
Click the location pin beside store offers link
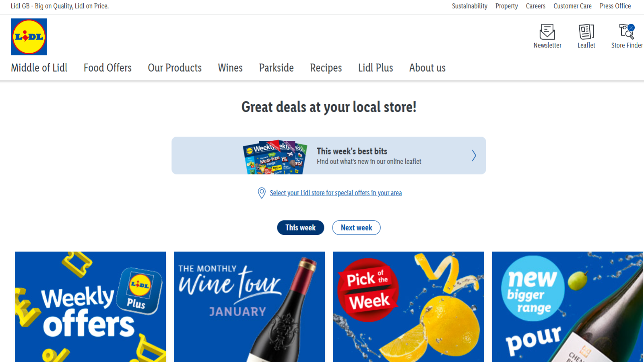pyautogui.click(x=261, y=193)
